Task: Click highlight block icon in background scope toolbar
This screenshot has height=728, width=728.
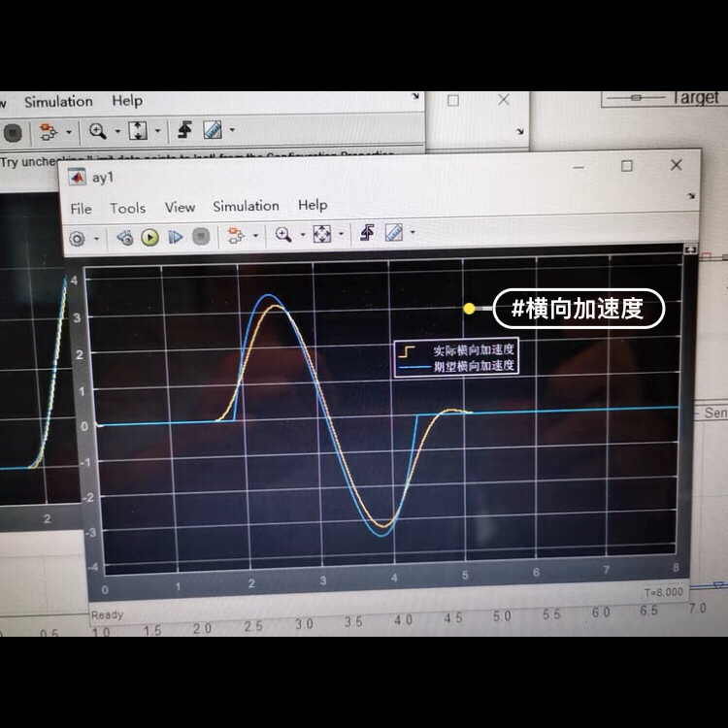Action: (48, 132)
